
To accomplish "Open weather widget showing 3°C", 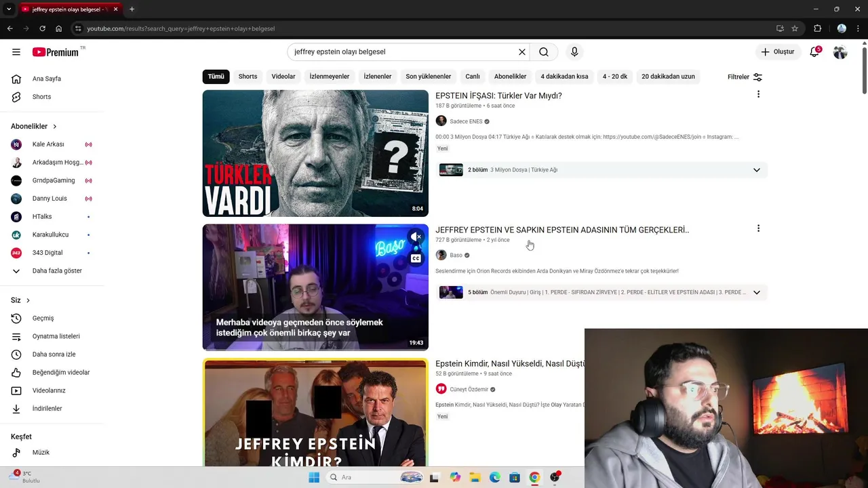I will [x=26, y=476].
